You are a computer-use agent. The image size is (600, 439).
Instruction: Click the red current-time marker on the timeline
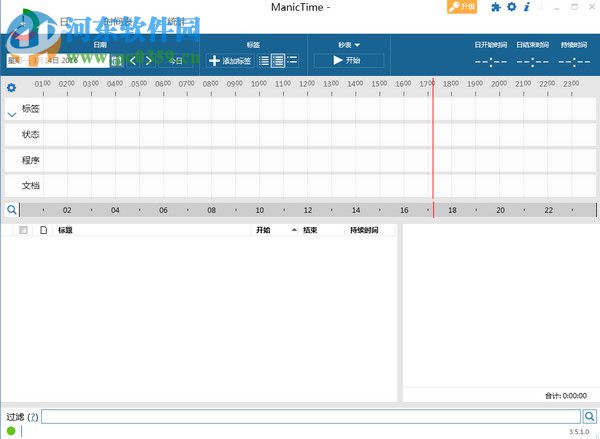(433, 138)
